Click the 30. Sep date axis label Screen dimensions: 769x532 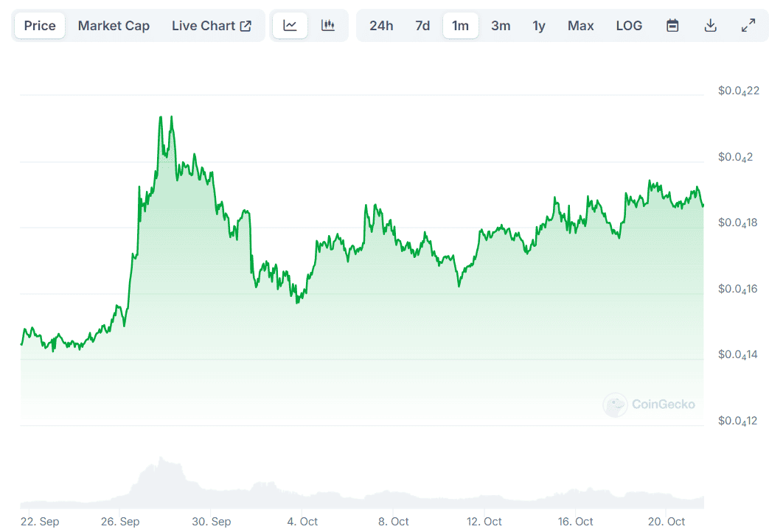211,522
